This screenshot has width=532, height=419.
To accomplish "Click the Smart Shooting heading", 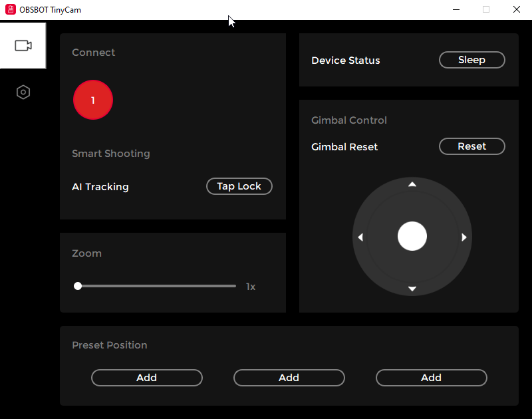I will click(111, 154).
